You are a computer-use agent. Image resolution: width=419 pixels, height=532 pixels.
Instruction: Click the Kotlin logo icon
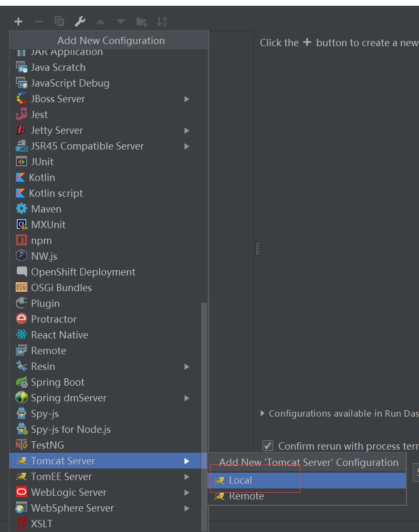point(20,177)
